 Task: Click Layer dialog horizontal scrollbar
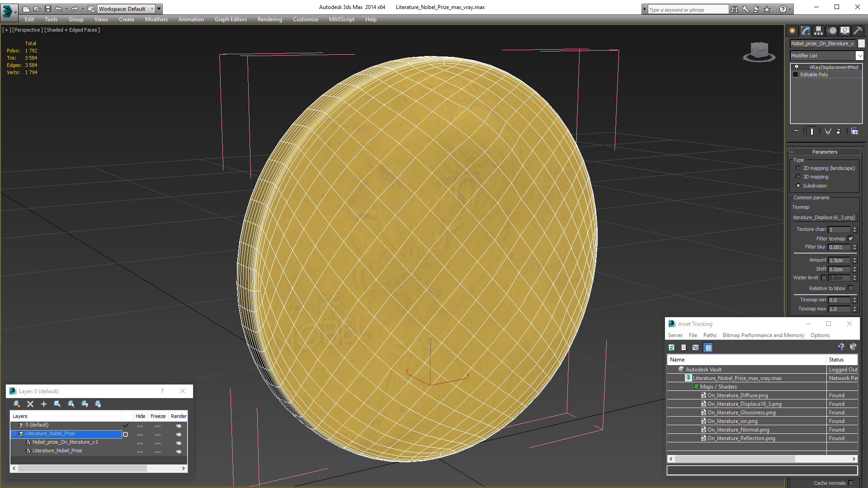coord(99,468)
